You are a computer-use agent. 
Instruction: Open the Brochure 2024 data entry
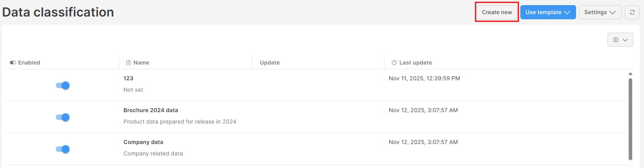[x=151, y=110]
